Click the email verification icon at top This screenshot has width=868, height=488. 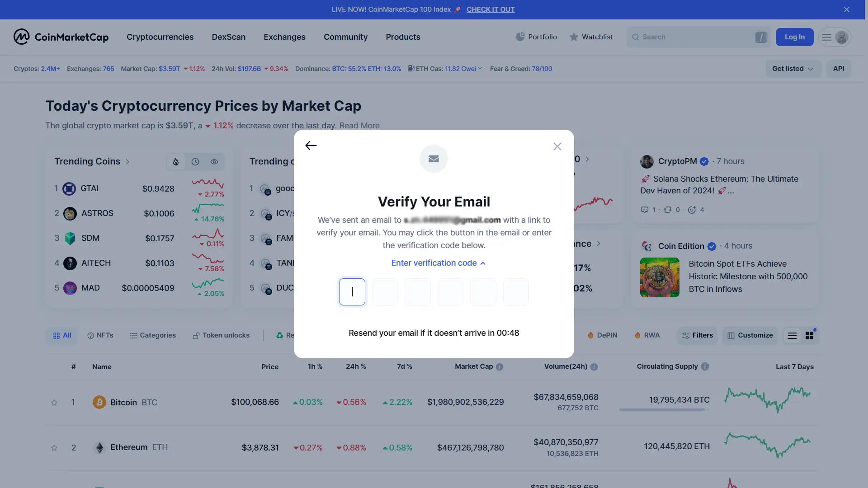pos(434,159)
